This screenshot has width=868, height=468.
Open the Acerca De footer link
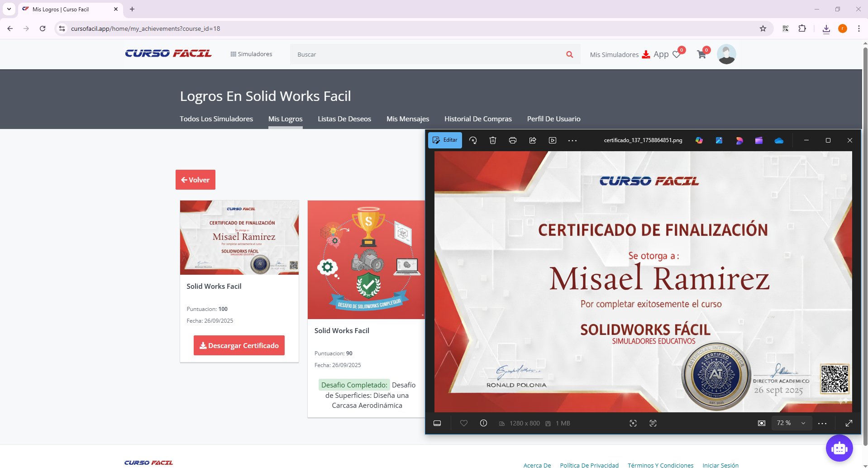tap(537, 465)
